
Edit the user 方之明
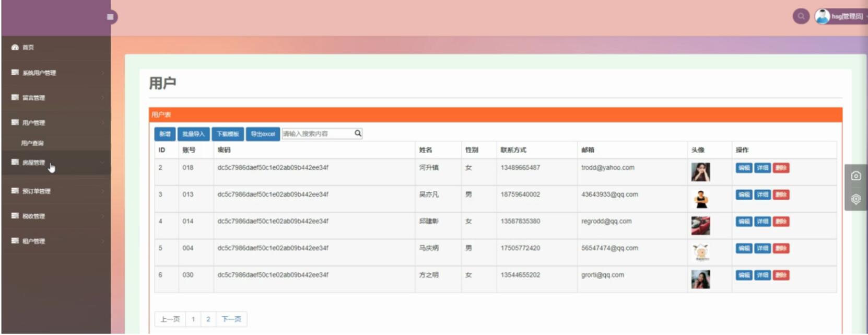pyautogui.click(x=744, y=275)
